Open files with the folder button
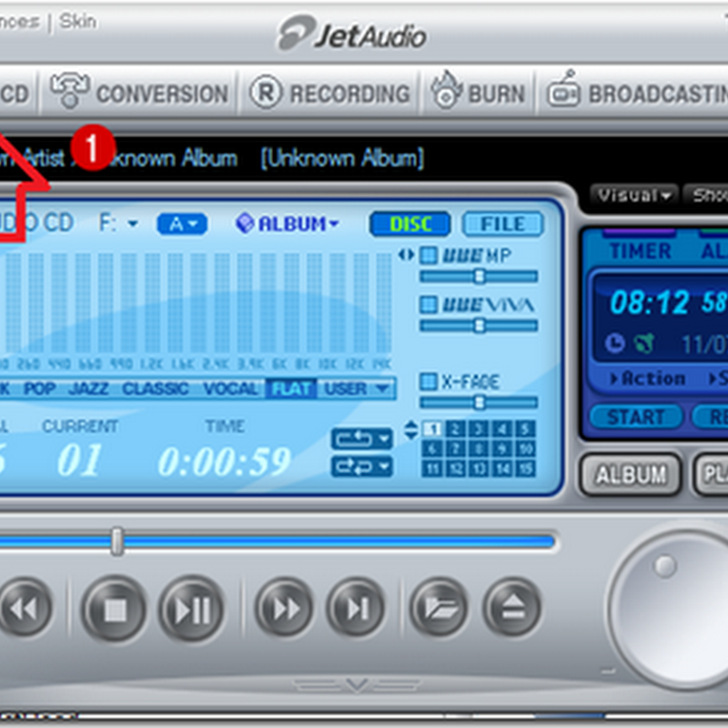Image resolution: width=728 pixels, height=728 pixels. [x=440, y=609]
